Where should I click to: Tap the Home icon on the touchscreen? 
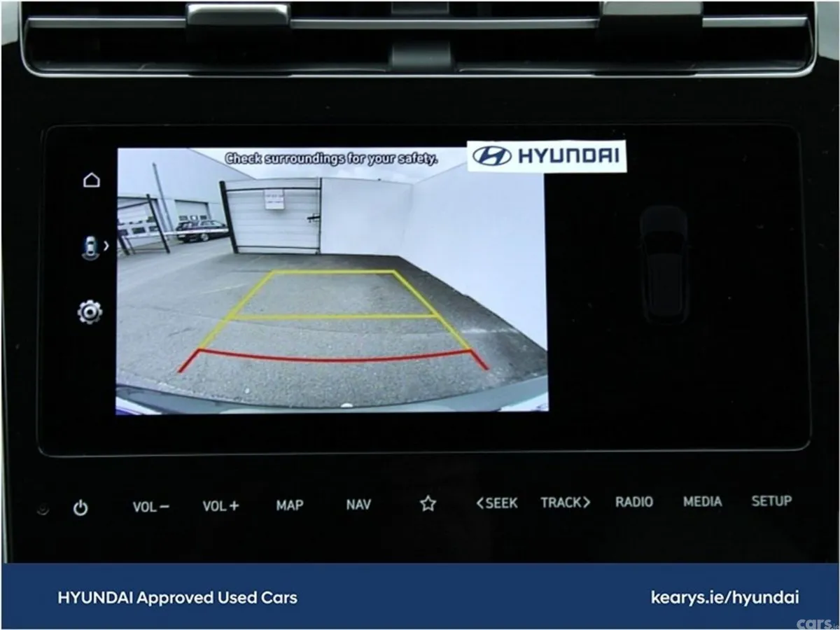91,180
